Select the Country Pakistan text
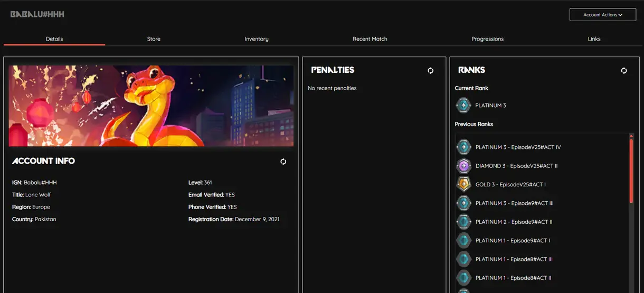644x293 pixels. [34, 219]
